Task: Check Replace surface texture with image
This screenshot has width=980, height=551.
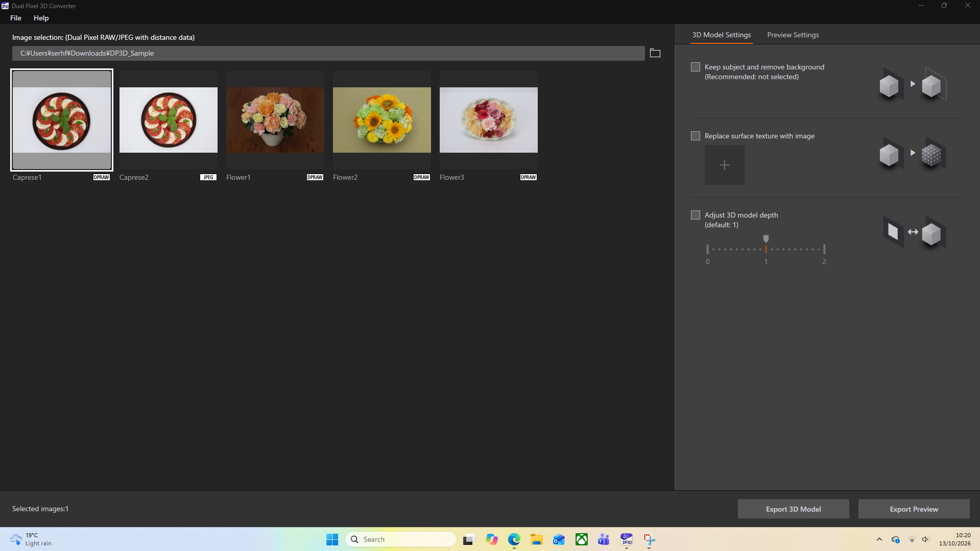Action: pyautogui.click(x=695, y=136)
